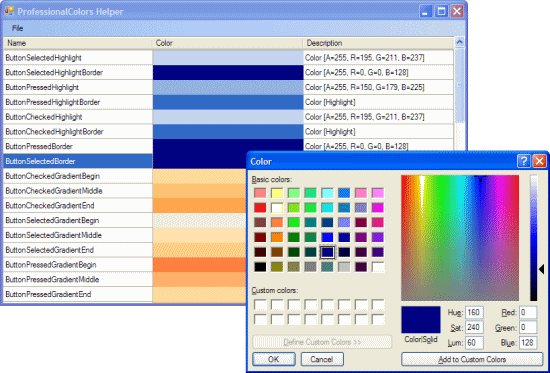Click the Green input field
The image size is (550, 373).
click(528, 328)
